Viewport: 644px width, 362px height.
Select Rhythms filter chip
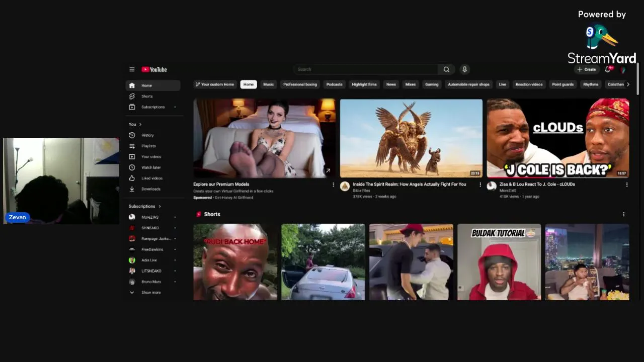point(591,84)
